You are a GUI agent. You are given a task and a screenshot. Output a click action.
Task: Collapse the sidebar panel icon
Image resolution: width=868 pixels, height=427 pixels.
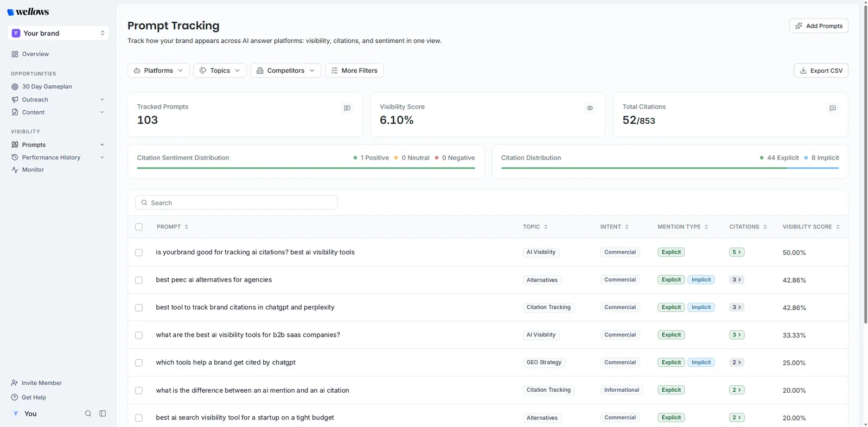(x=103, y=413)
